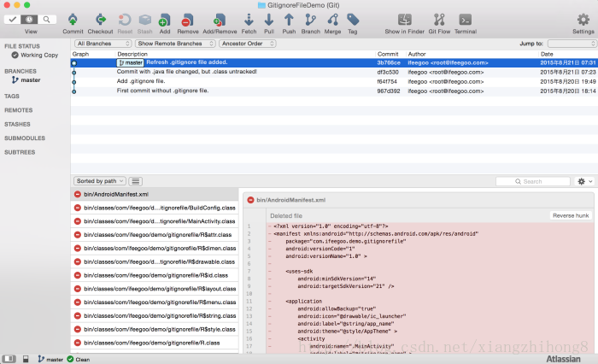Click the TAGS sidebar section
Viewport: 598px width, 364px height.
point(12,97)
